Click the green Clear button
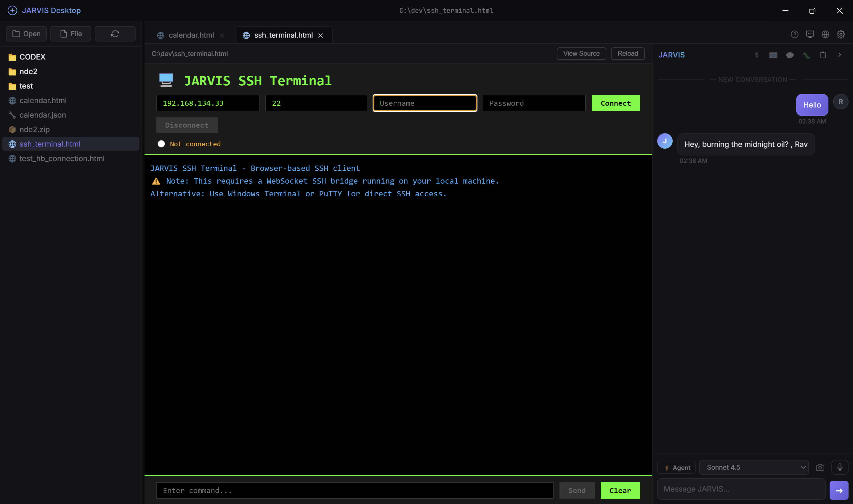The height and width of the screenshot is (504, 853). 620,490
